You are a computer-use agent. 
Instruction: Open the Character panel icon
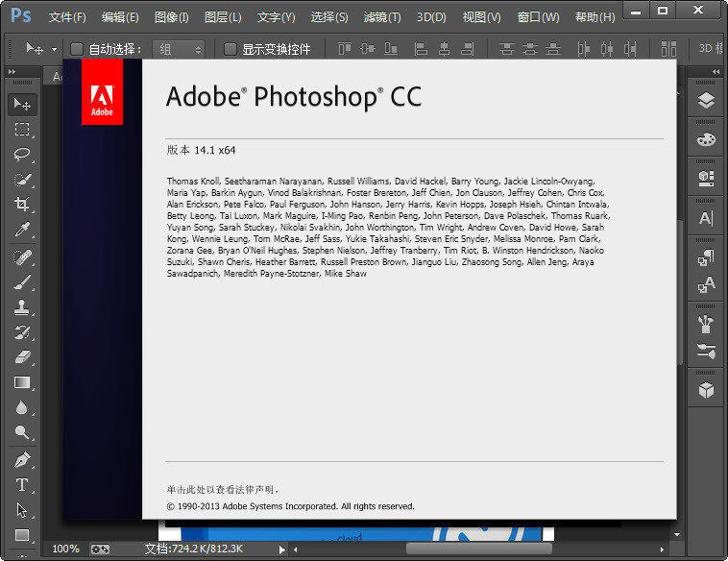tap(706, 218)
